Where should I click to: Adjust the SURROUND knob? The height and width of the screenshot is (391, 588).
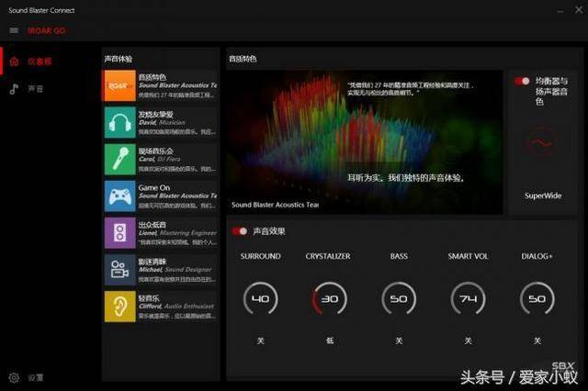261,299
